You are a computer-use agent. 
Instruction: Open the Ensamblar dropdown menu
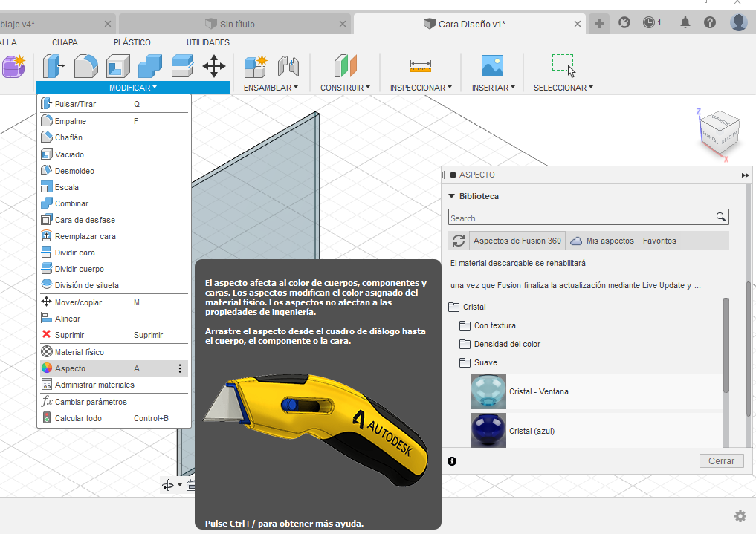tap(271, 88)
